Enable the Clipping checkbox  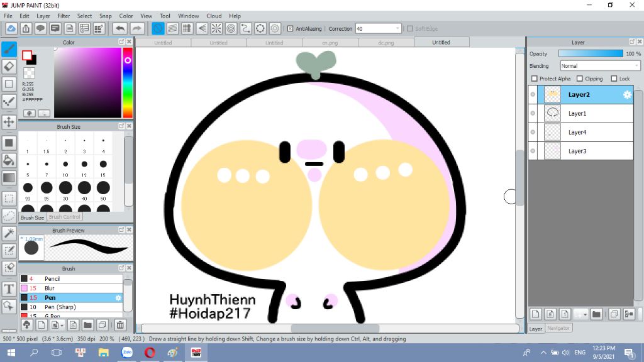coord(579,79)
